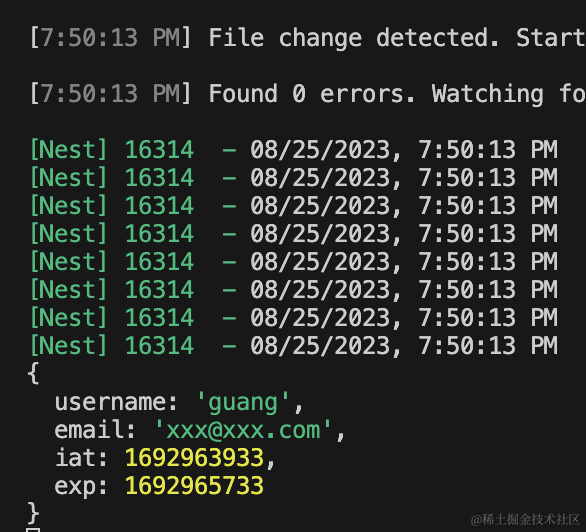Click the first 16314 process ID

[159, 150]
